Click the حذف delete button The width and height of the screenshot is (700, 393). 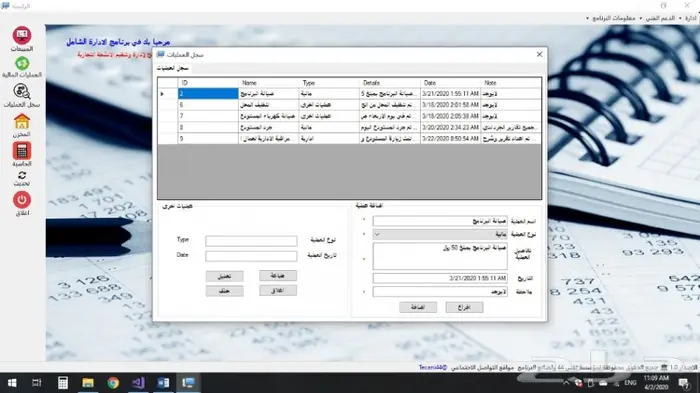[x=224, y=291]
